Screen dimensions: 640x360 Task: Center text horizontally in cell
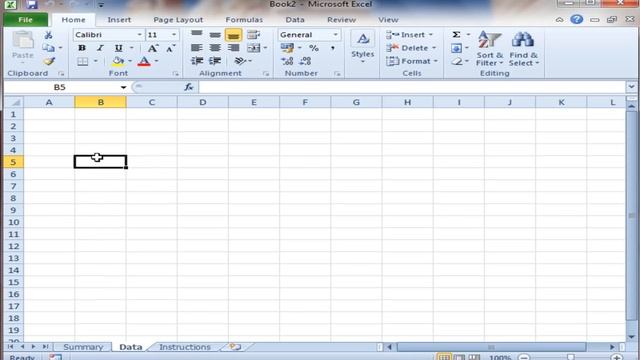point(215,48)
